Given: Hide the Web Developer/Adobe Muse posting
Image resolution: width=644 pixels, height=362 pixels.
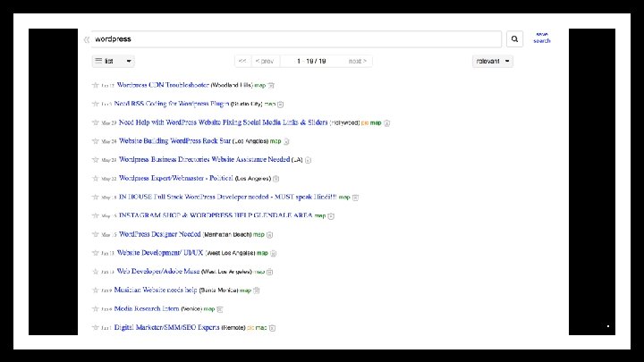Looking at the screenshot, I should (269, 272).
